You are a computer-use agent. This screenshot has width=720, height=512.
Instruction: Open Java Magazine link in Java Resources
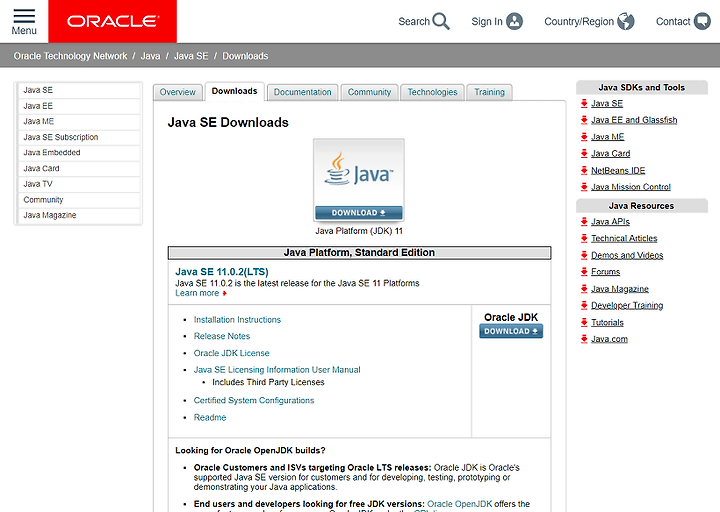(x=620, y=289)
